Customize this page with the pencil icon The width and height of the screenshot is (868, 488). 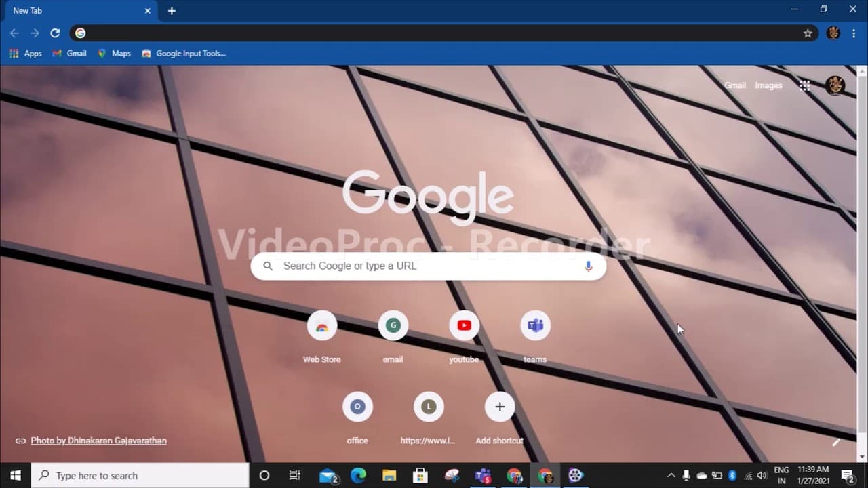[836, 442]
